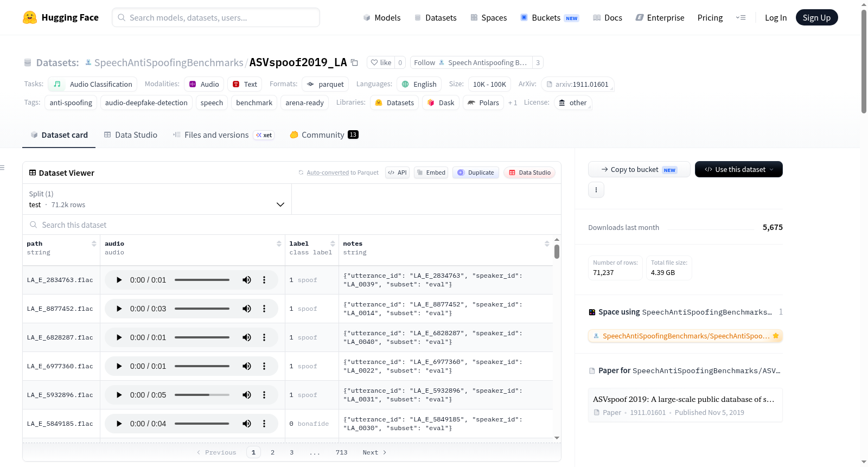
Task: Go to the Next page of rows
Action: point(374,452)
